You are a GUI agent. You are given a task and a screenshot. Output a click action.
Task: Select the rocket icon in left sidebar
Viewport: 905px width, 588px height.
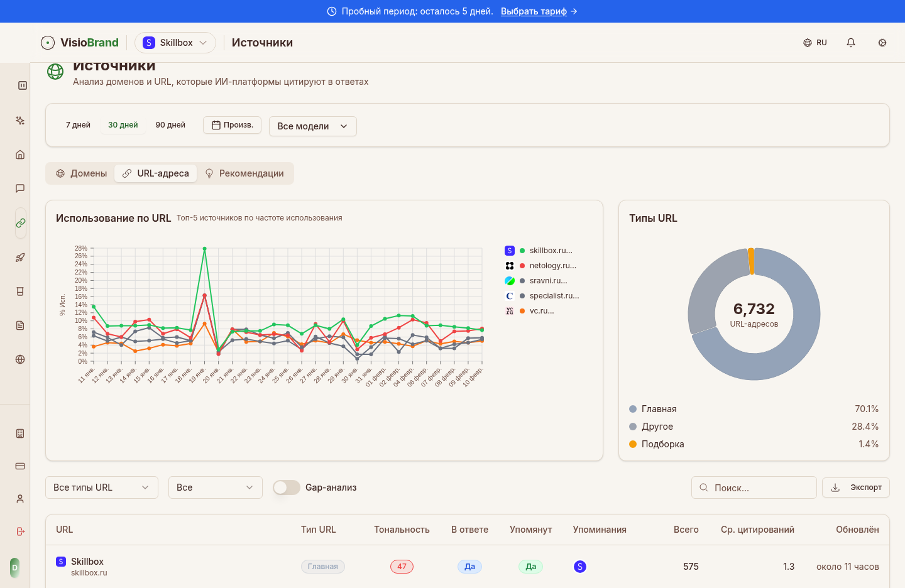(19, 257)
